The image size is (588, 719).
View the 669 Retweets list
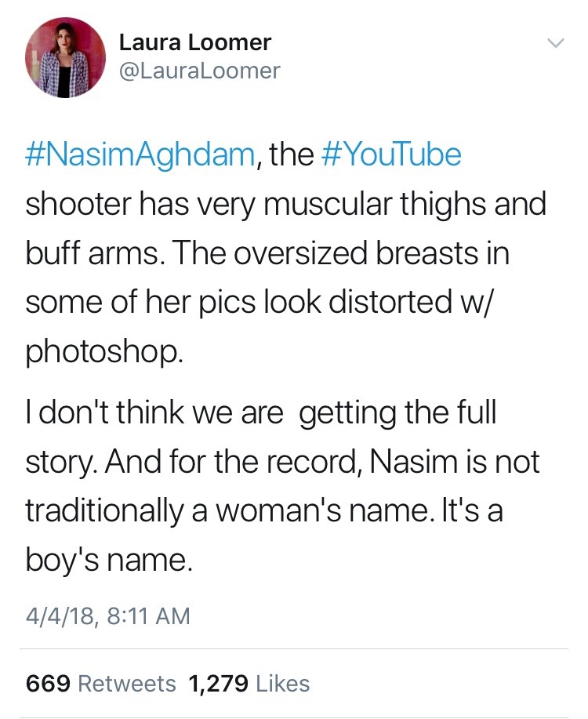pyautogui.click(x=101, y=683)
